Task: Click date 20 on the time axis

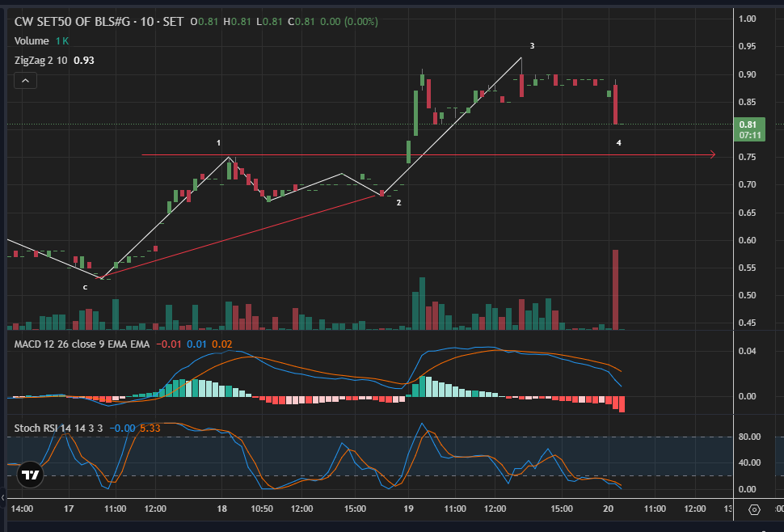Action: [608, 509]
